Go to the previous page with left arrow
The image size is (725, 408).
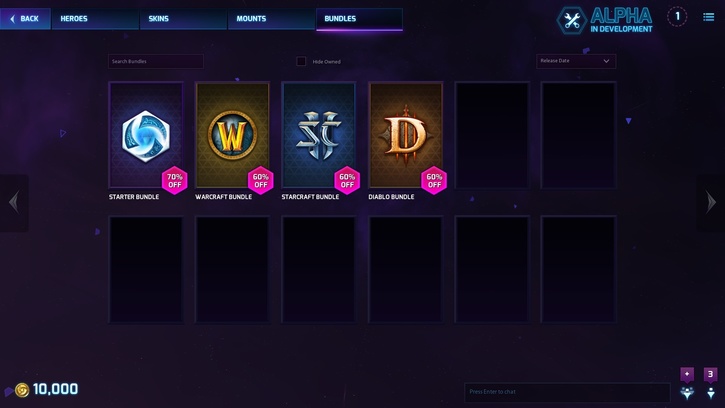tap(14, 202)
